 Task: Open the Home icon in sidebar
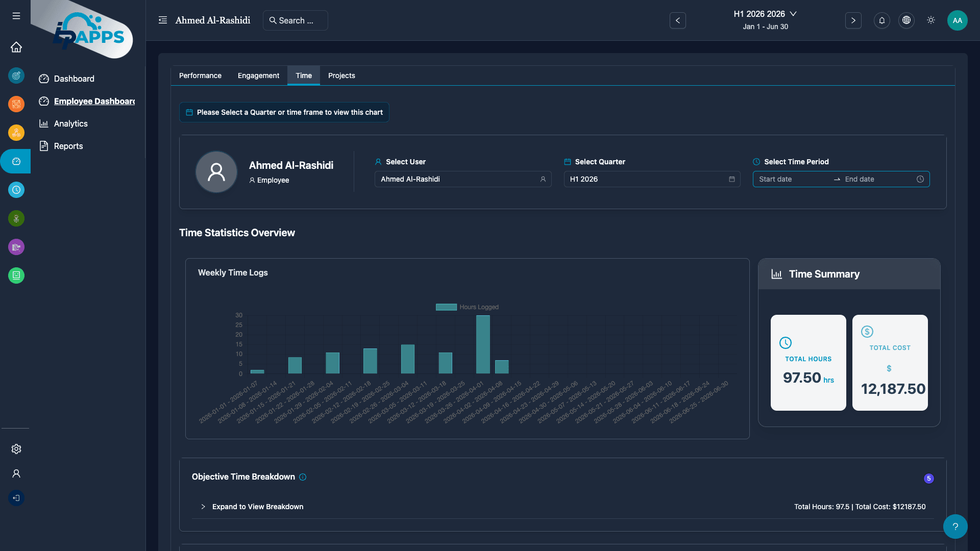(x=16, y=47)
